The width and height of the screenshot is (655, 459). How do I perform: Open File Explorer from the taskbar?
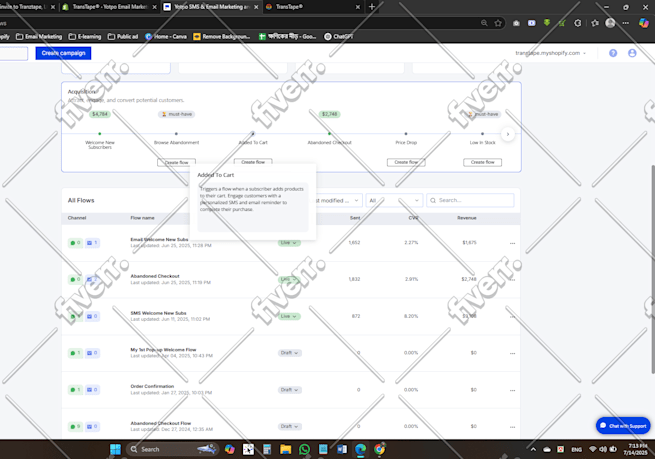(x=286, y=449)
